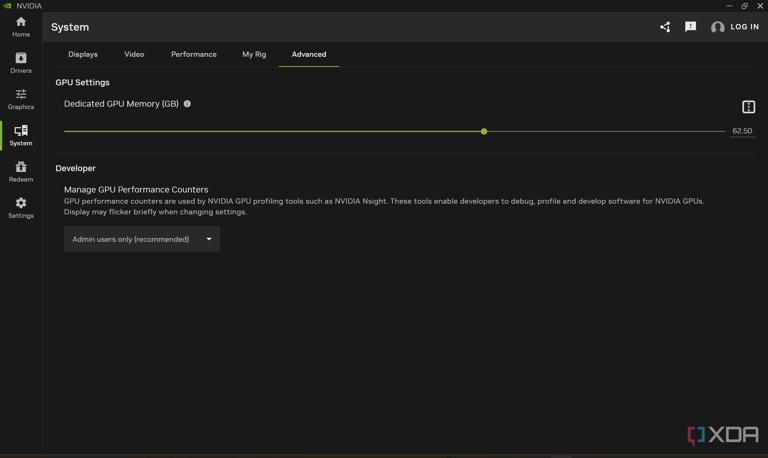Select the Advanced tab

click(x=309, y=54)
